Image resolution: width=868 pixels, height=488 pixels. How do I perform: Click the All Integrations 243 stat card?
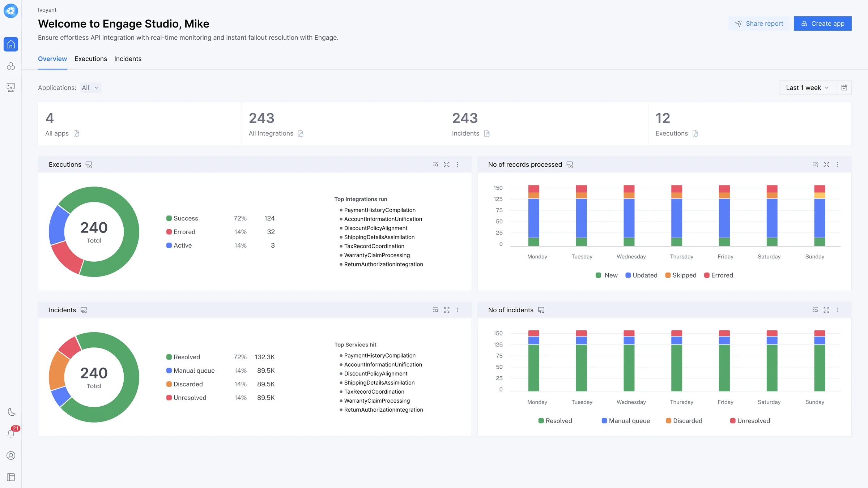coord(343,124)
